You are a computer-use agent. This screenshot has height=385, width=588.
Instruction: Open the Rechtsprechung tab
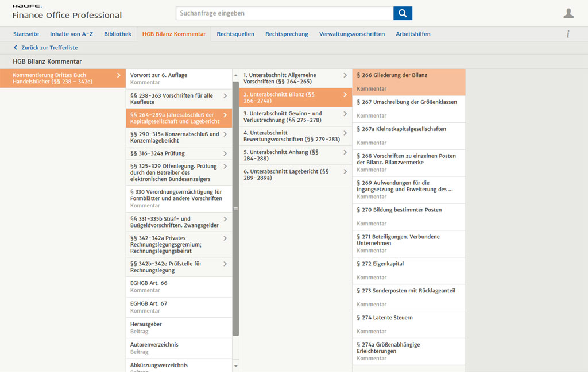287,34
